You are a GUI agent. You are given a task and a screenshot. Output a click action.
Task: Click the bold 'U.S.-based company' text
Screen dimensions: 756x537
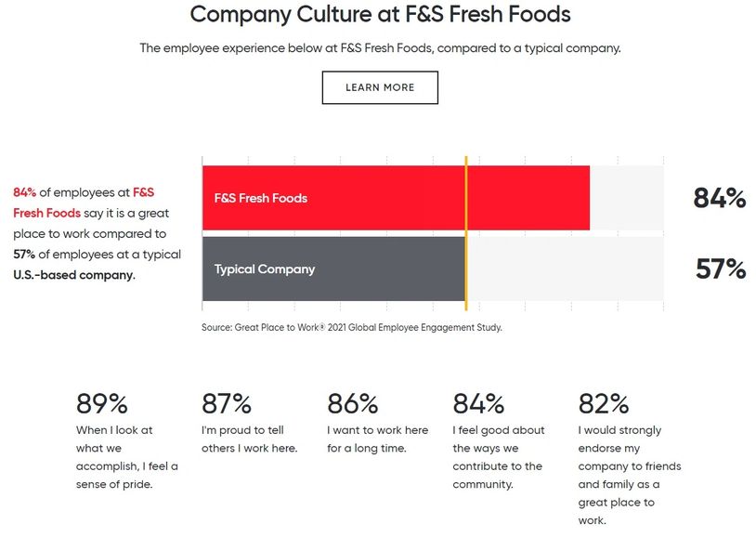click(x=73, y=275)
